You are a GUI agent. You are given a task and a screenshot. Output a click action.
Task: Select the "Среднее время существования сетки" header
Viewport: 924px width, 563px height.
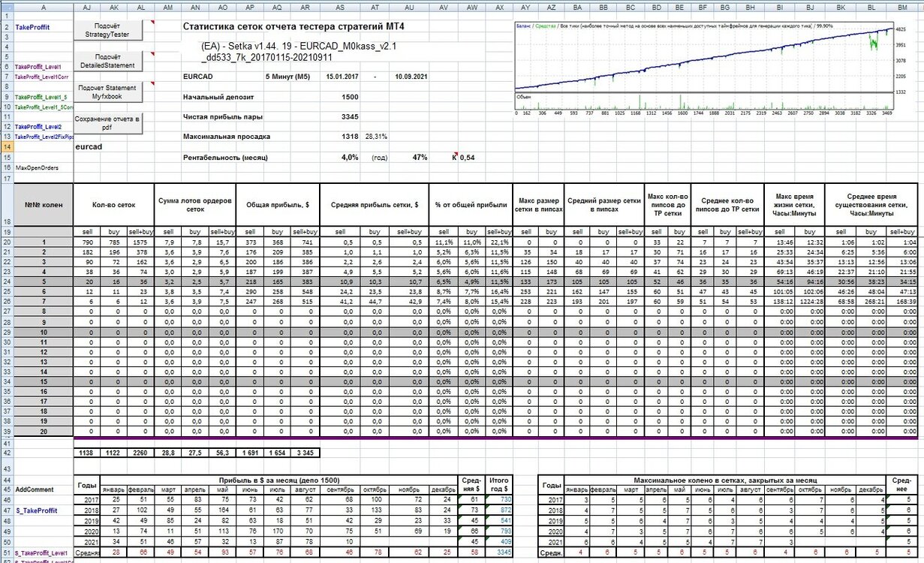pos(871,203)
